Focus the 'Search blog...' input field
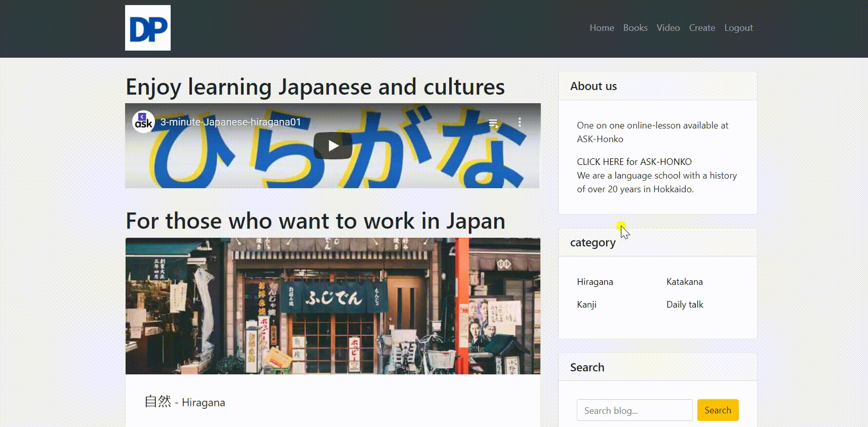 click(635, 410)
